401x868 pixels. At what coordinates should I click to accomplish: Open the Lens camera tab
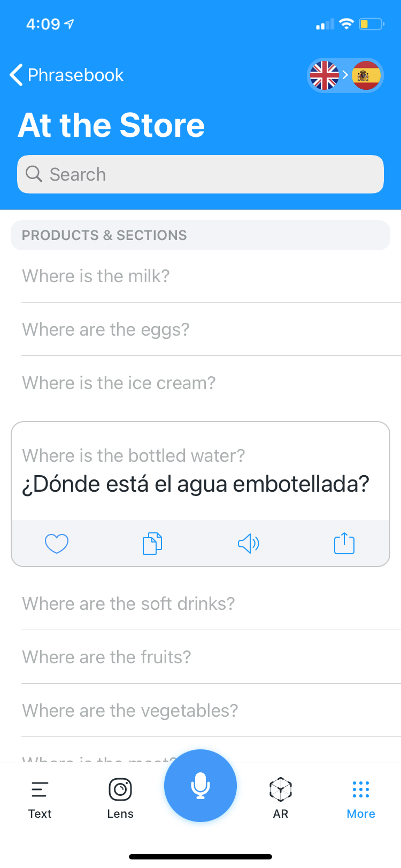tap(120, 797)
